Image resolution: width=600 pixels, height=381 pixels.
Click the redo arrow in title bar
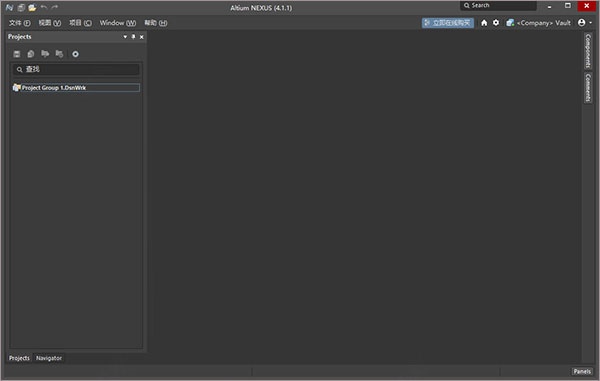tap(55, 7)
